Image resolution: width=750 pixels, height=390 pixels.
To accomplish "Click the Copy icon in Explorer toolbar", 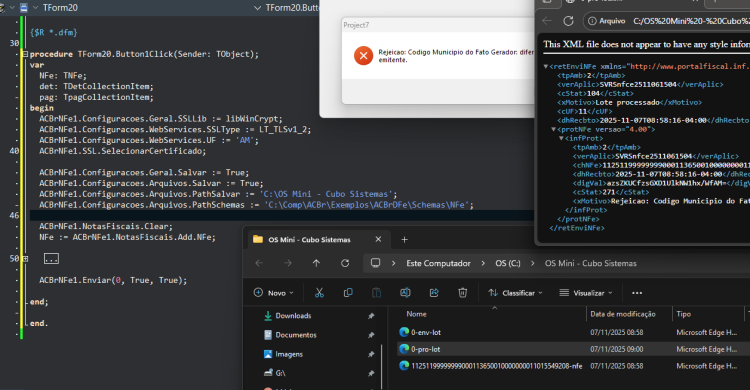I will click(x=348, y=292).
